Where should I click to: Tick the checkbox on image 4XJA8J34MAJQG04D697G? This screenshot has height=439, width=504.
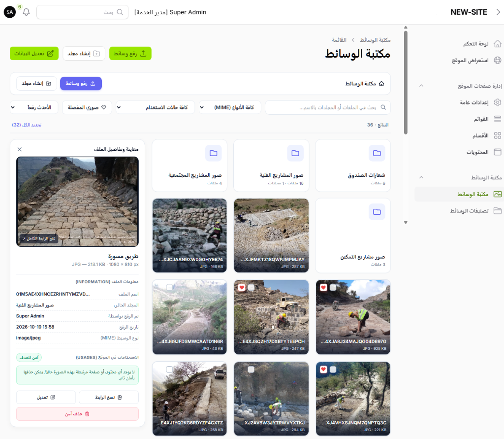point(333,287)
